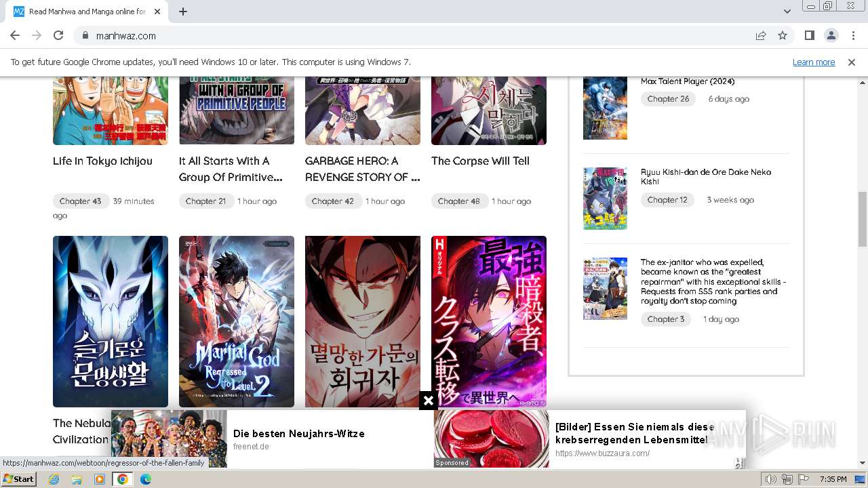Open Chapter 12 of Ryuu Kishi-dan
This screenshot has height=488, width=868.
coord(667,200)
